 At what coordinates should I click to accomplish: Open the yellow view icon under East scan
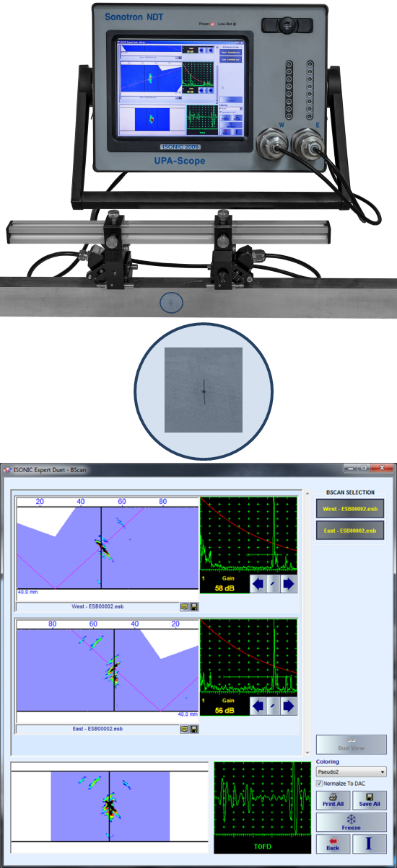click(x=184, y=729)
